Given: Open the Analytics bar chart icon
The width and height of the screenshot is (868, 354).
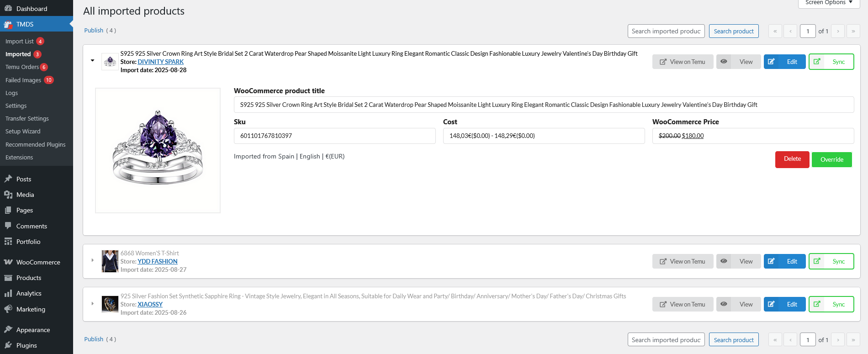Looking at the screenshot, I should [x=8, y=293].
